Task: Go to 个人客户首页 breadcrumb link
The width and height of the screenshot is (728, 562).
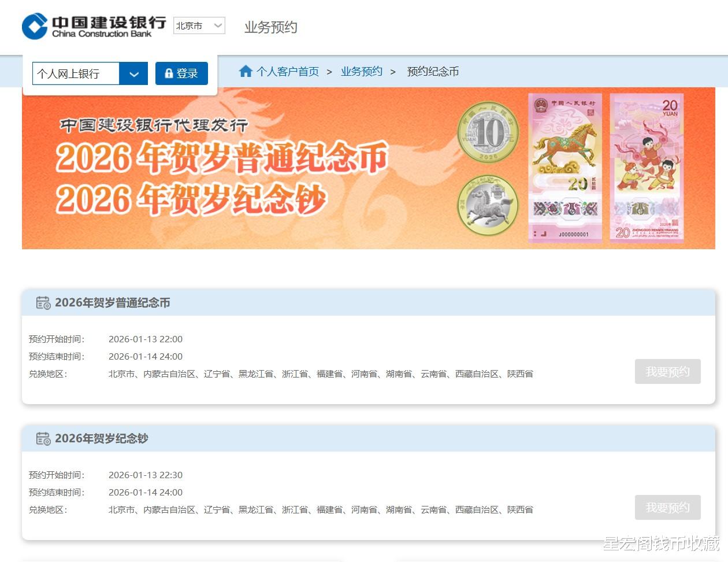Action: (288, 72)
